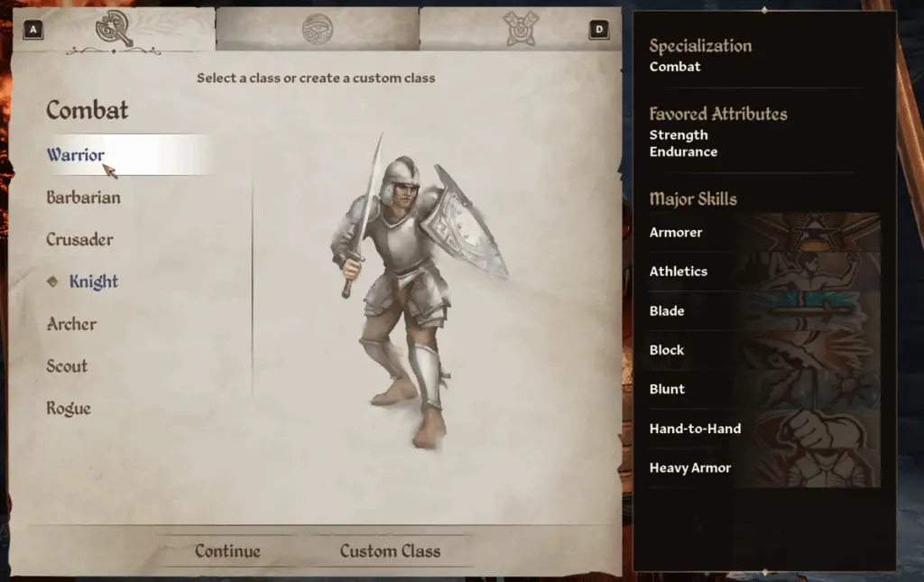924x582 pixels.
Task: Open the Stealth crossed-daggers tab icon
Action: (x=521, y=28)
